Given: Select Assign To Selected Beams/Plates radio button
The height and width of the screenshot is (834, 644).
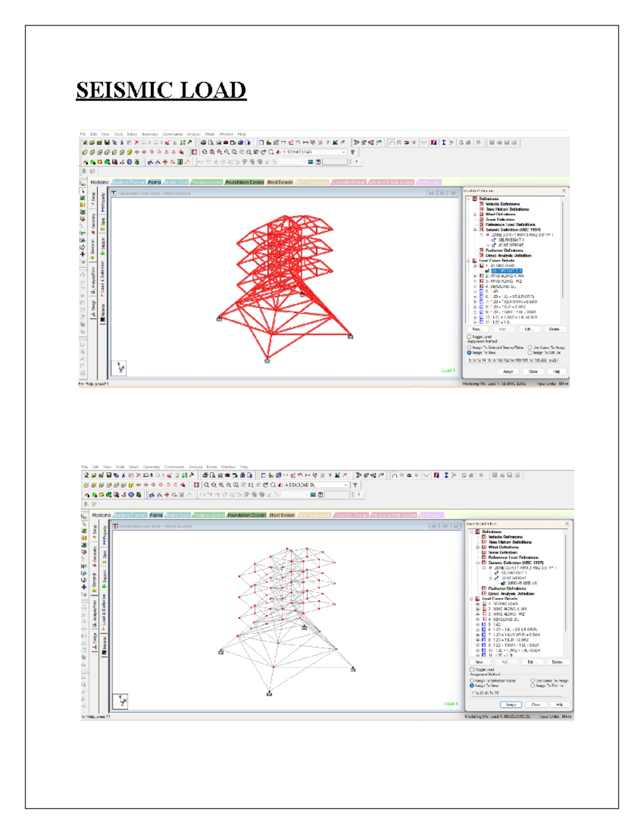Looking at the screenshot, I should pos(469,347).
